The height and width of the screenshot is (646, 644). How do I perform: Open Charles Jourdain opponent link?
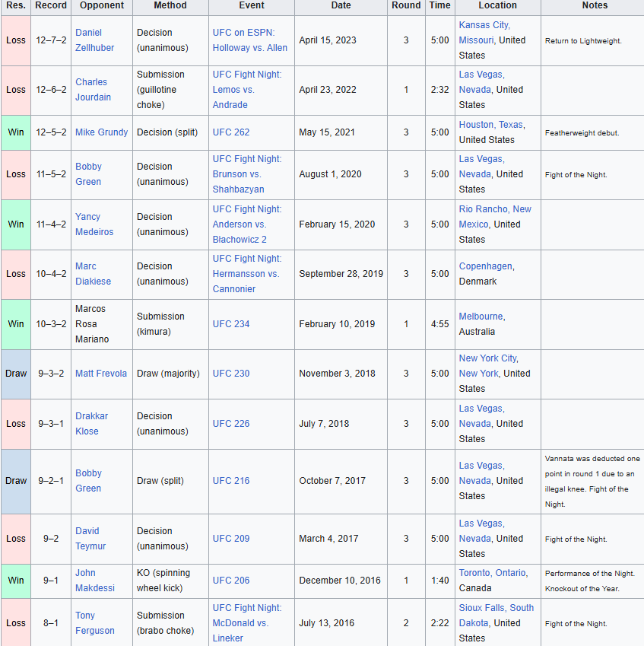point(93,90)
